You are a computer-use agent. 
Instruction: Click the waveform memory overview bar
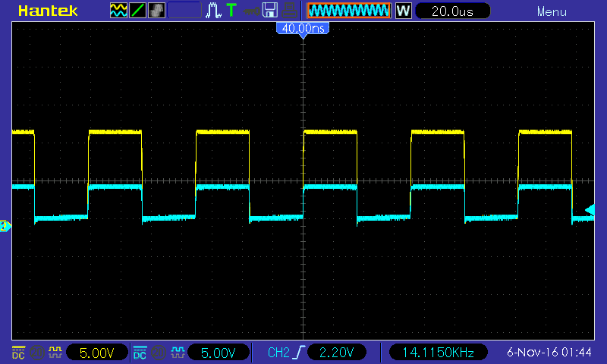(x=349, y=11)
